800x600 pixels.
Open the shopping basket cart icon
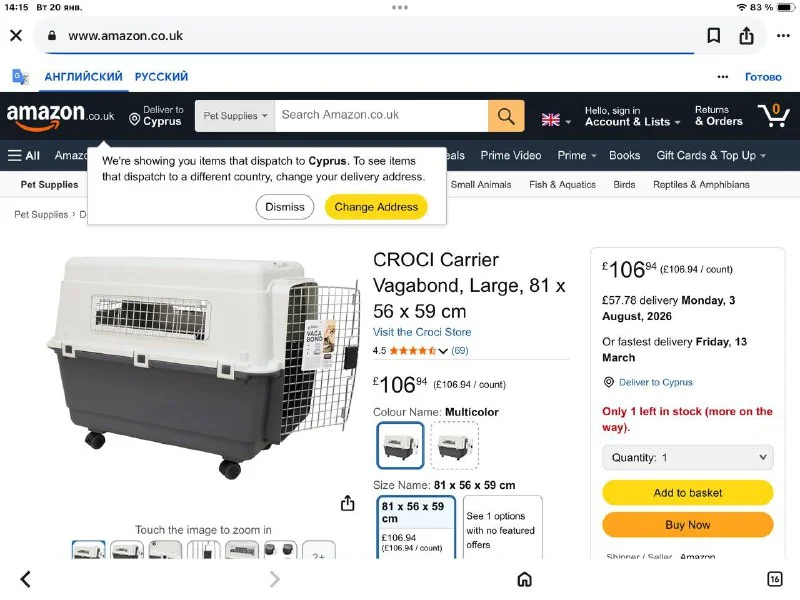[773, 115]
